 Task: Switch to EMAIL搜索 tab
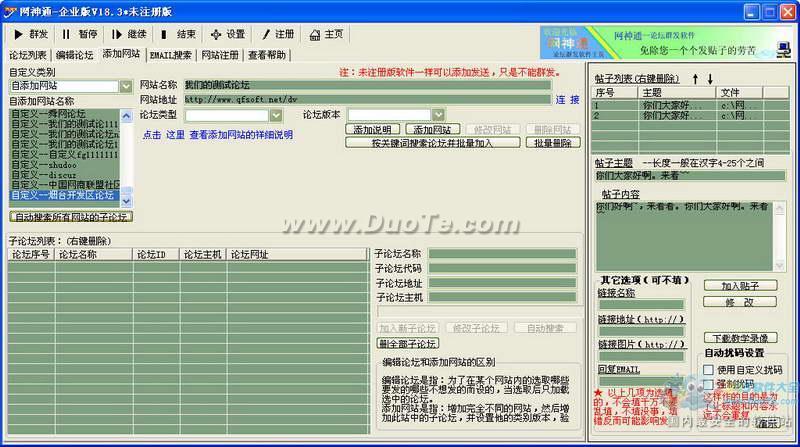coord(170,55)
